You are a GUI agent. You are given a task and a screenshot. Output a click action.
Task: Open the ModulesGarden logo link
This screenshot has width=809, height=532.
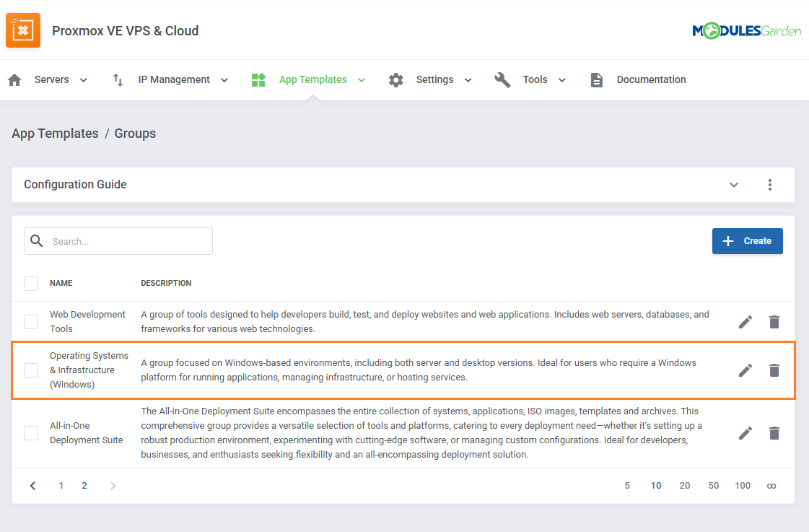click(x=746, y=31)
